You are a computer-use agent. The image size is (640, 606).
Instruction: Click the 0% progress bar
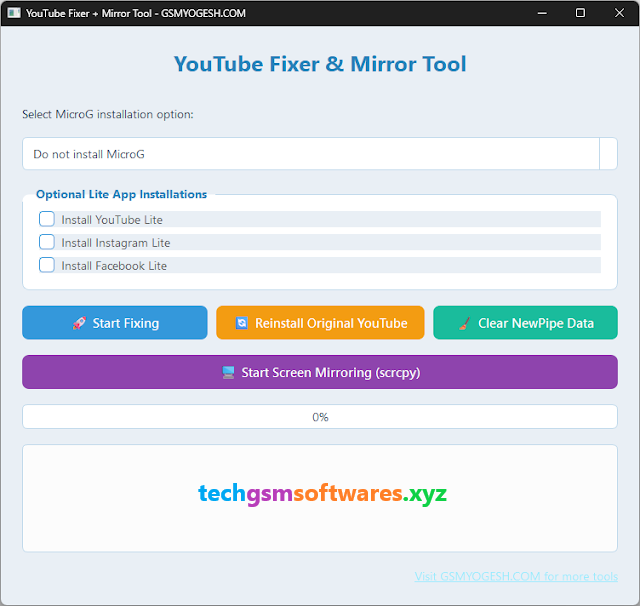[x=320, y=417]
